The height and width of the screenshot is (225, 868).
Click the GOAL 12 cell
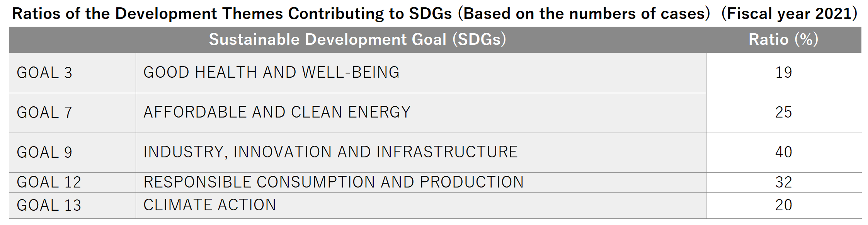72,182
